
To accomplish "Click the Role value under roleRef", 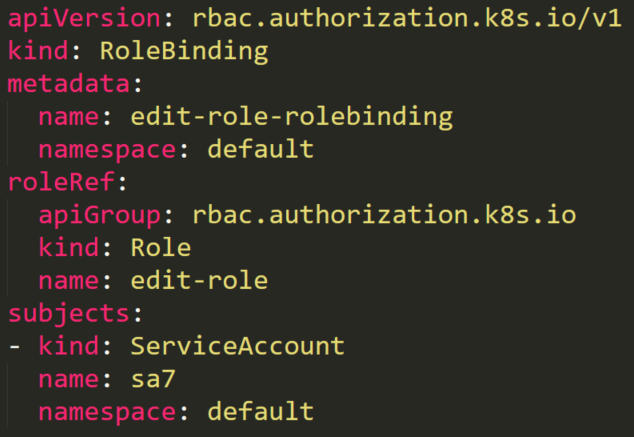I will 161,247.
